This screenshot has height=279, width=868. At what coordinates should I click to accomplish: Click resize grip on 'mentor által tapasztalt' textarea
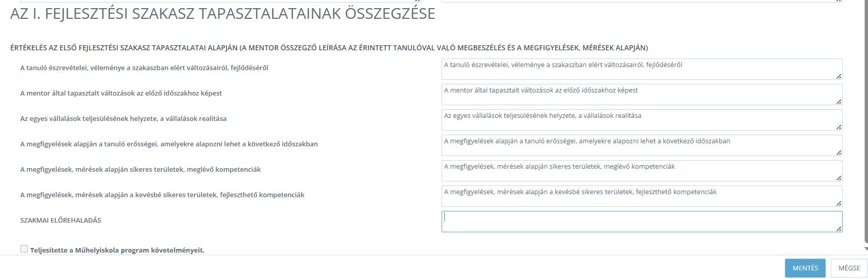click(839, 102)
